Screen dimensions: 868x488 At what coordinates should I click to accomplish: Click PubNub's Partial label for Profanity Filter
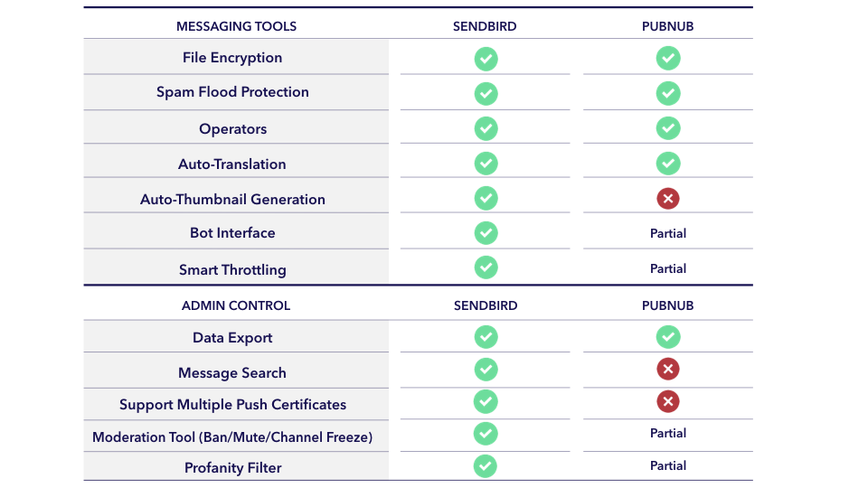tap(668, 466)
